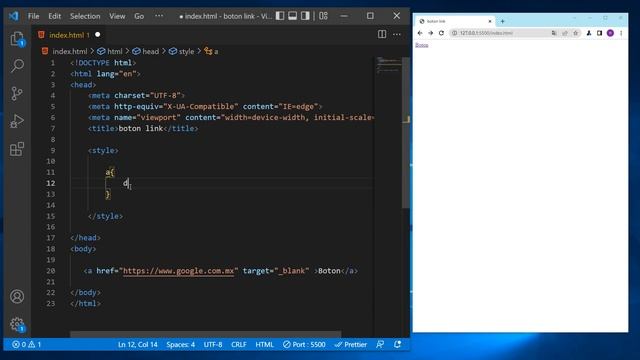Change encoding via UTF-8 status item
Screen dimensions: 640x360
[213, 344]
